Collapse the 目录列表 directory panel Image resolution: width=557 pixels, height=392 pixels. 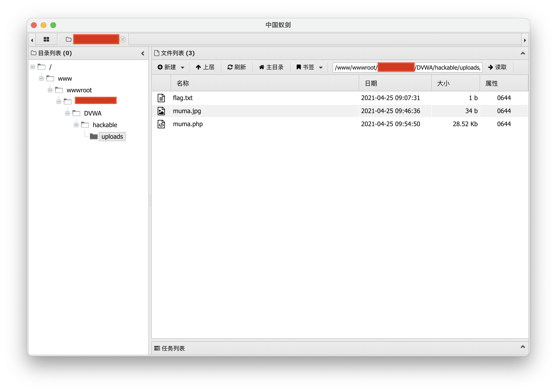143,53
